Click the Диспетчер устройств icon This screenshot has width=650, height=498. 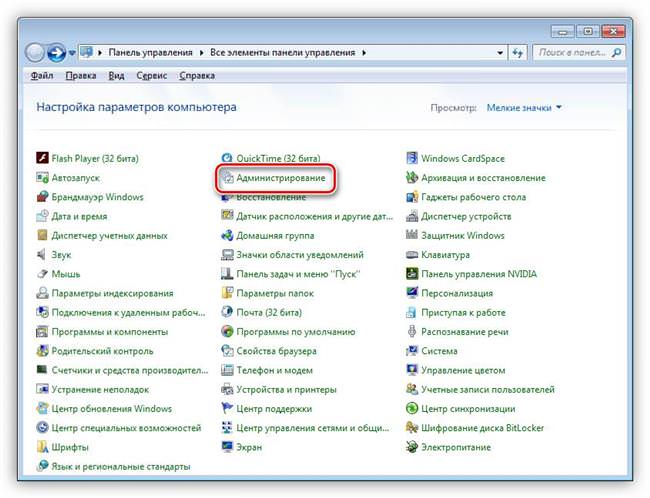tap(412, 216)
